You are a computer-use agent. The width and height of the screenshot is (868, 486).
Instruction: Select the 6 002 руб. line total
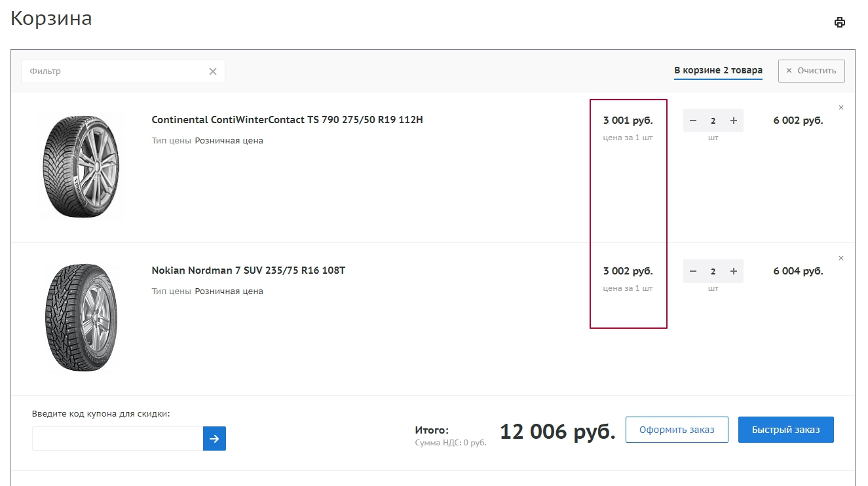tap(798, 121)
